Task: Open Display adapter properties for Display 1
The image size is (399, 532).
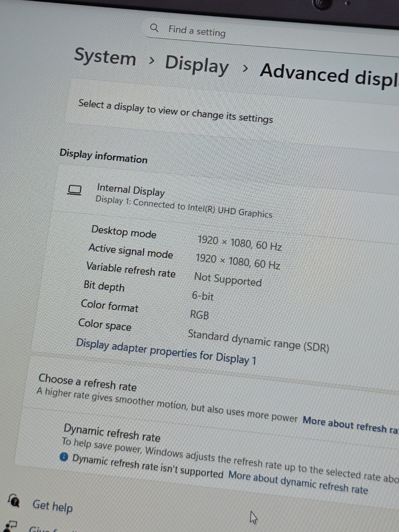Action: (x=166, y=352)
